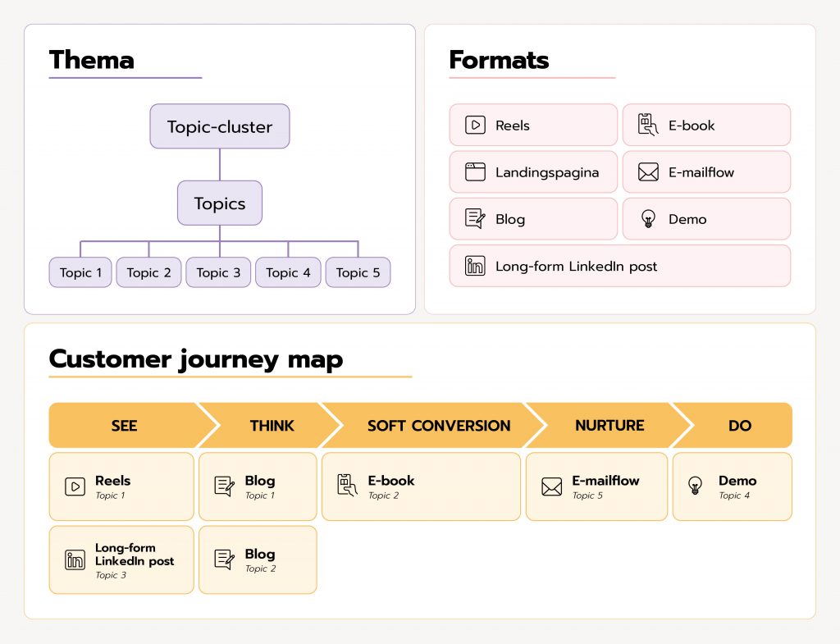Click the lightbulb icon on Demo journey card

(696, 486)
